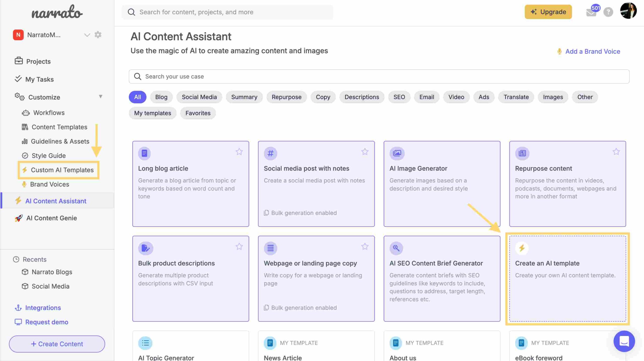Click the Upgrade button
This screenshot has height=361, width=644.
[x=548, y=12]
